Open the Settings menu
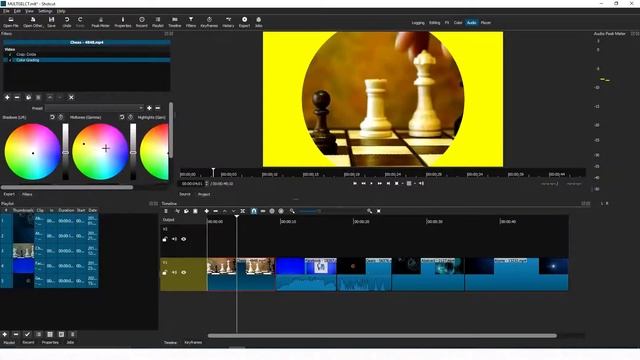640x360 pixels. [45, 11]
